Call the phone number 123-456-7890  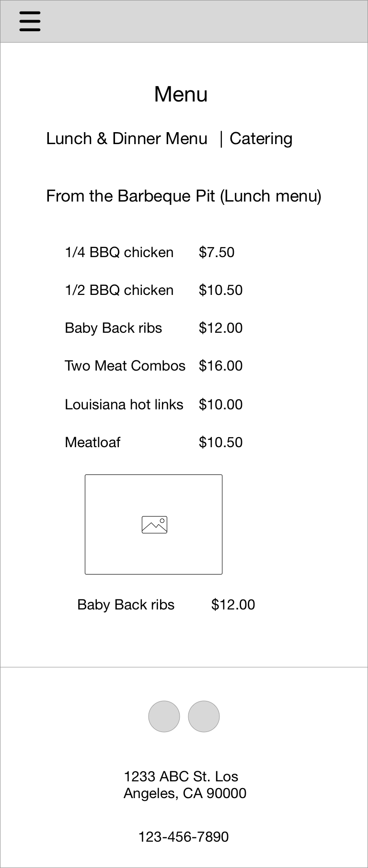point(184,837)
